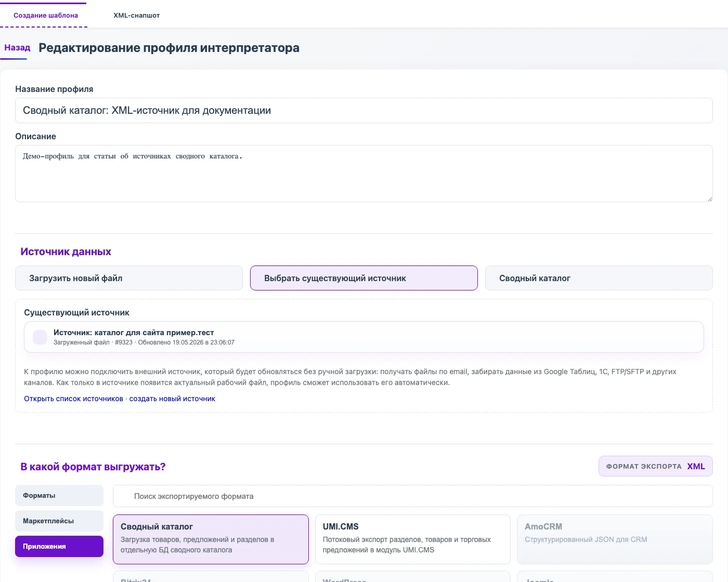
Task: Click the Загруженный файл · #9323 details text
Action: click(144, 342)
